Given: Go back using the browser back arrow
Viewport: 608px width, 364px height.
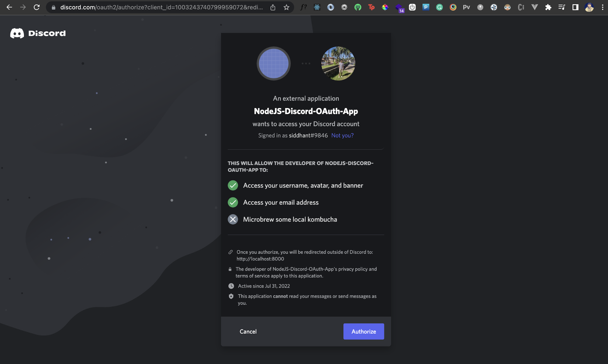Looking at the screenshot, I should (x=9, y=7).
